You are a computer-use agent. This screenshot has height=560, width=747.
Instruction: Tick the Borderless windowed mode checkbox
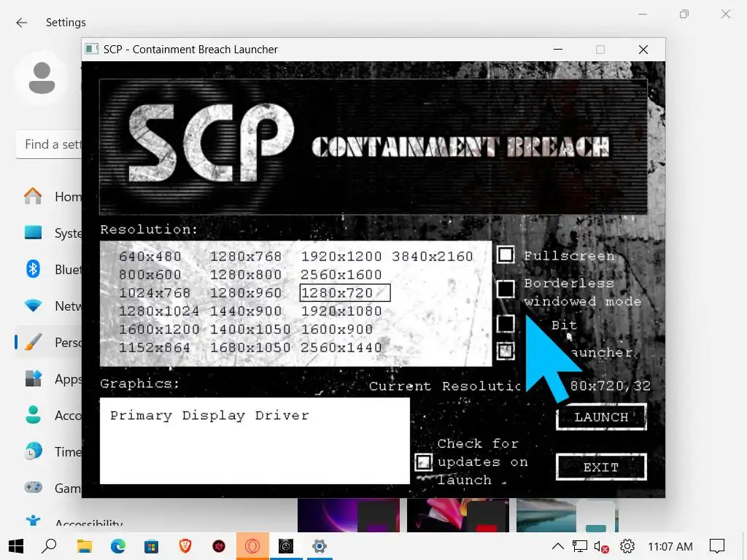(506, 289)
